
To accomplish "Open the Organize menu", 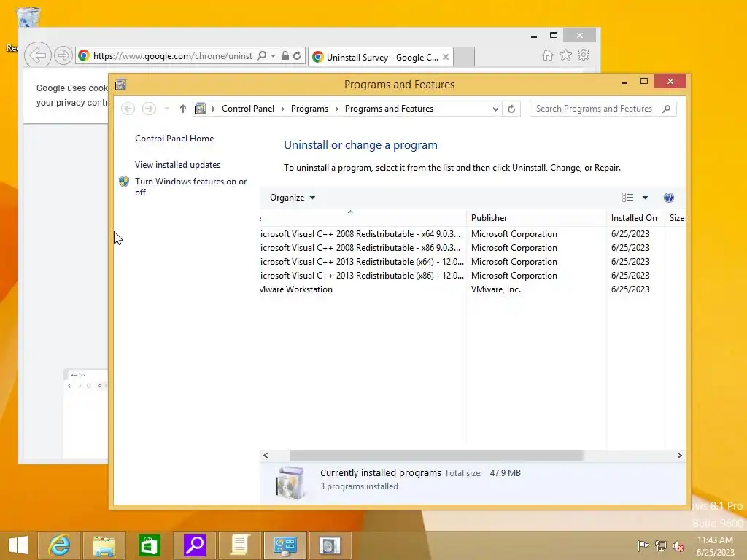I will point(292,198).
